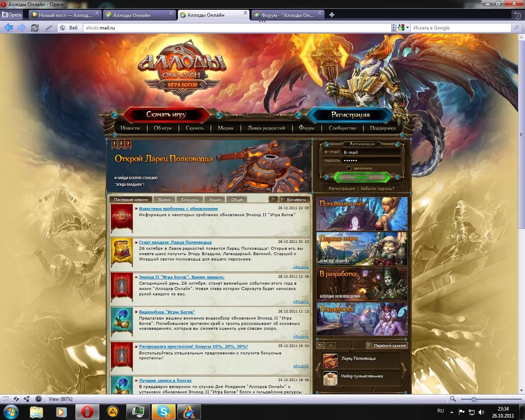Click the chest thumbnail of Ларец news
Image resolution: width=525 pixels, height=420 pixels.
(122, 253)
